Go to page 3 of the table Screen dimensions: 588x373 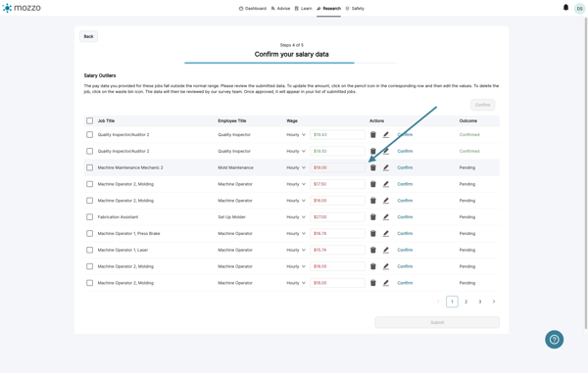pyautogui.click(x=479, y=302)
